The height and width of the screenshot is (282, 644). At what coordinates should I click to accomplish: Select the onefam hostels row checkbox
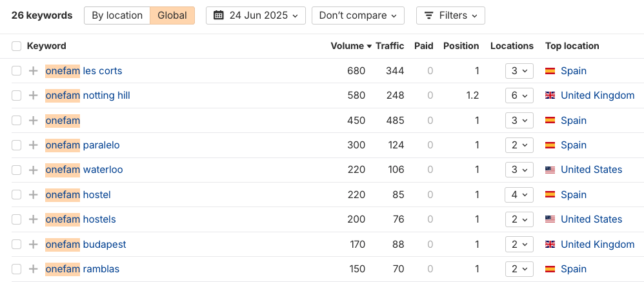pos(16,219)
